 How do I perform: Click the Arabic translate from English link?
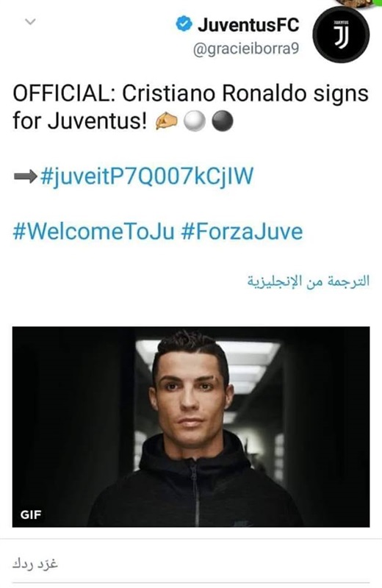308,282
